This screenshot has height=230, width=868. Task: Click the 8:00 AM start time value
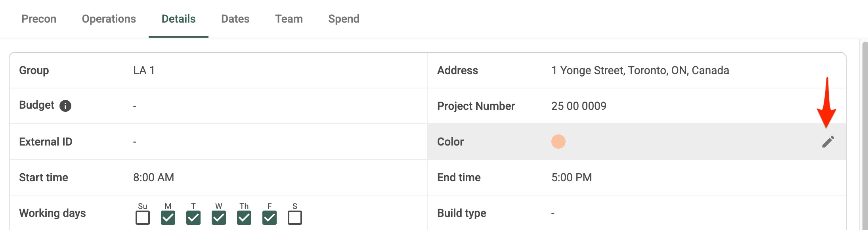coord(153,178)
